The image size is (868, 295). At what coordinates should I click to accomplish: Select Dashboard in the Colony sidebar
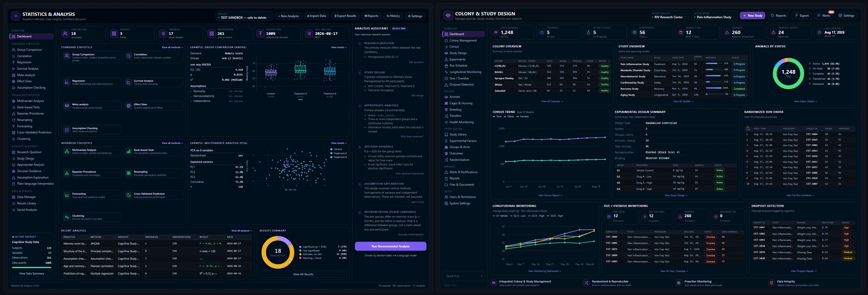(x=463, y=34)
